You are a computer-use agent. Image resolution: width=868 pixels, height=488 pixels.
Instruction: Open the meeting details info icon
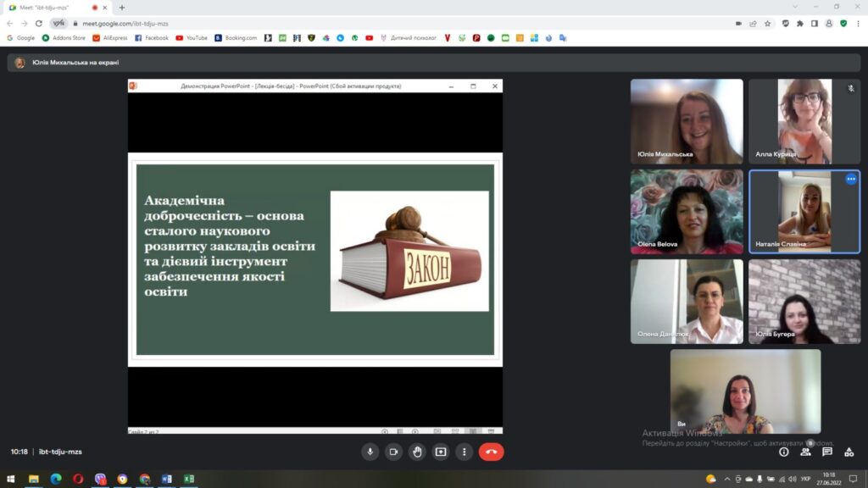click(783, 452)
